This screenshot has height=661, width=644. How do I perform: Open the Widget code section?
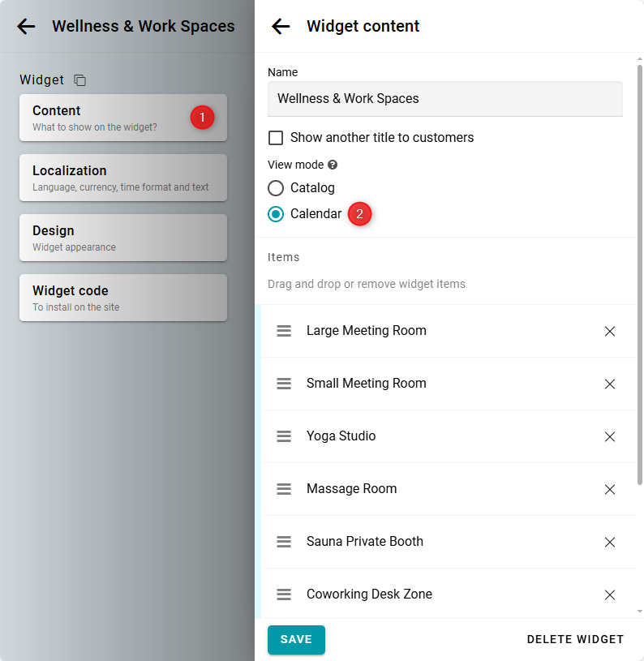click(x=122, y=298)
